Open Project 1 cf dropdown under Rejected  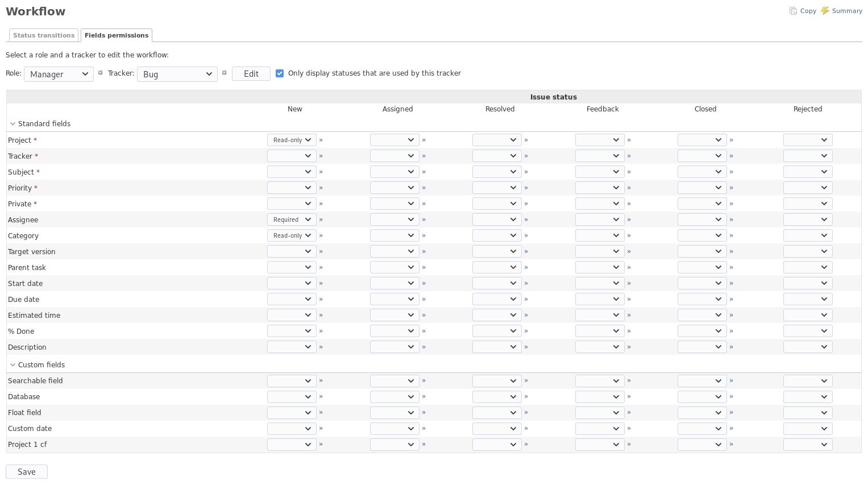click(808, 445)
